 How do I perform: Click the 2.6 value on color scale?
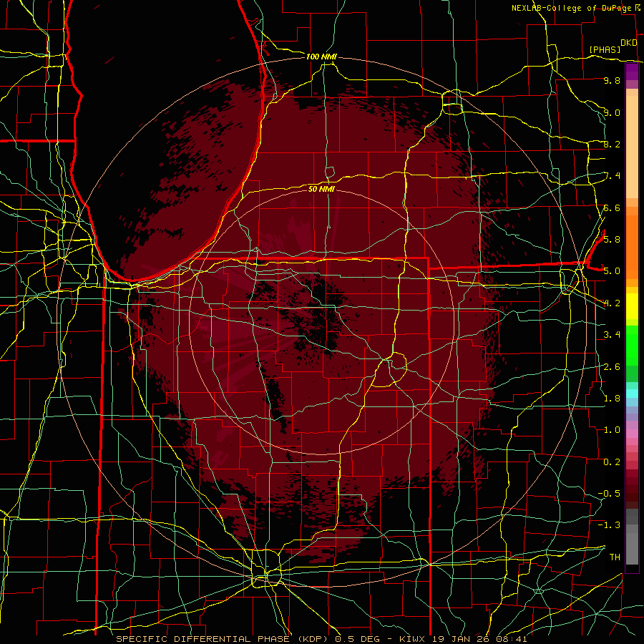612,366
